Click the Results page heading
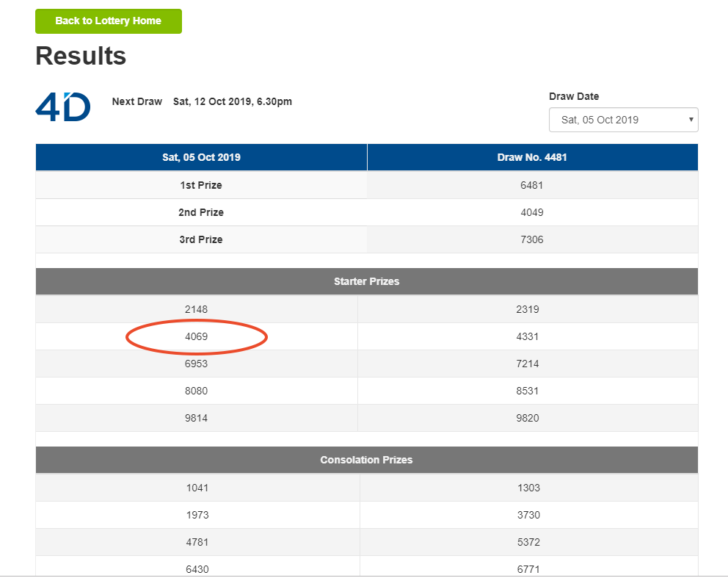728x578 pixels. (x=81, y=57)
